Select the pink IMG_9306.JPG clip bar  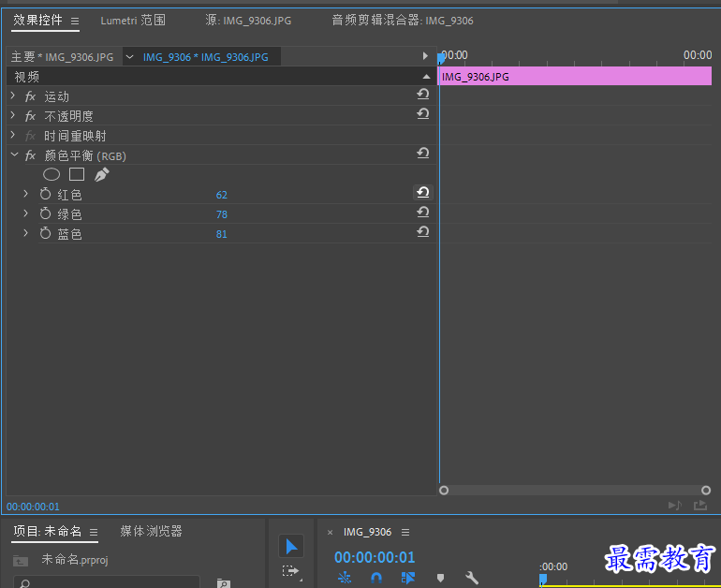point(575,77)
